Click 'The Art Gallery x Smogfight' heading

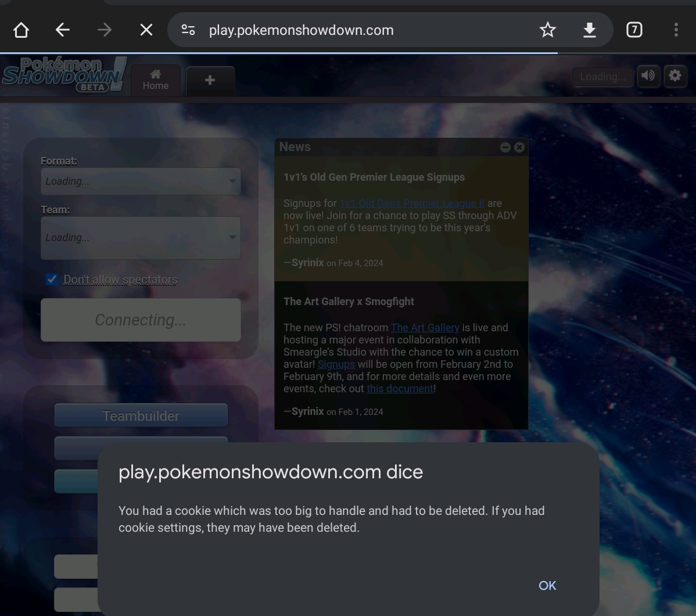pos(349,302)
